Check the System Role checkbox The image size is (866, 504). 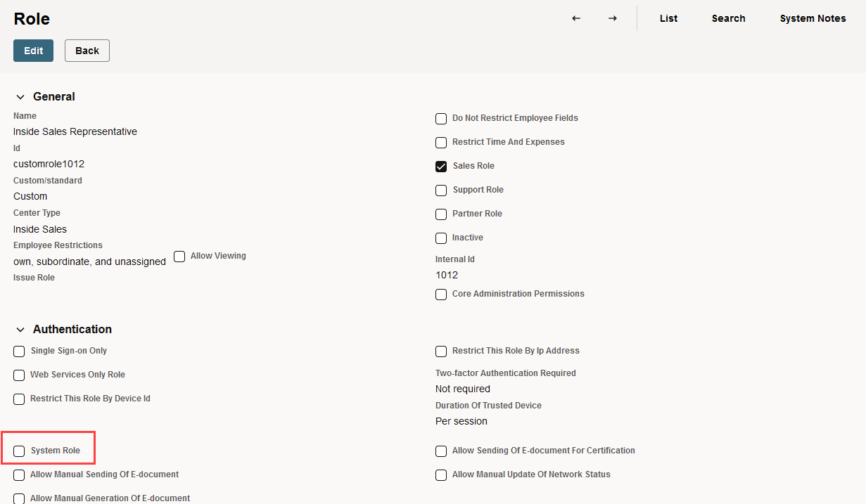19,451
